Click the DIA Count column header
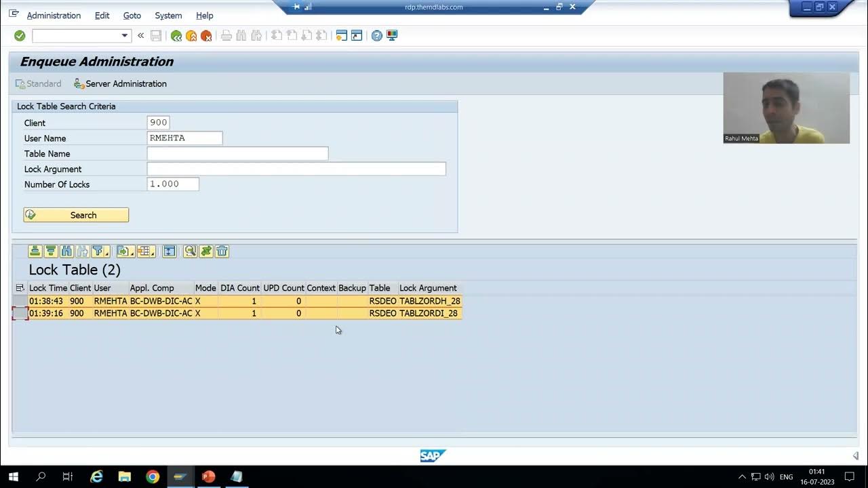Viewport: 868px width, 488px height. [x=239, y=288]
